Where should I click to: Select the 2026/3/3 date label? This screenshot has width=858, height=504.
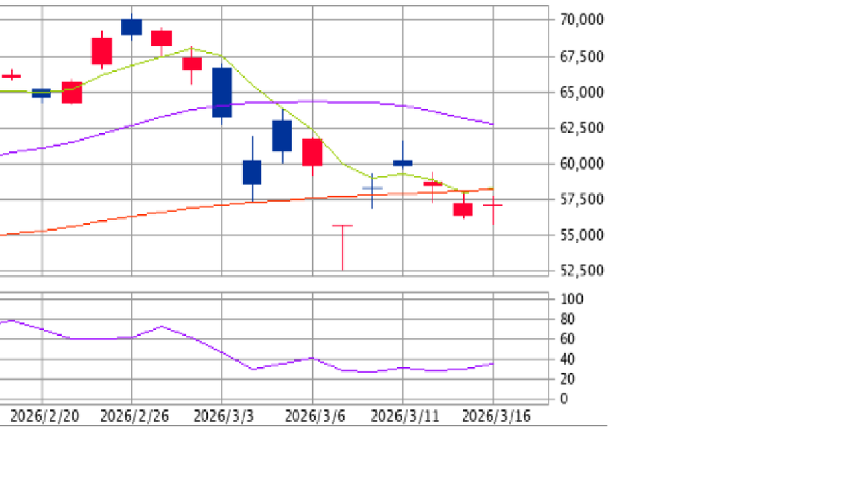click(224, 416)
